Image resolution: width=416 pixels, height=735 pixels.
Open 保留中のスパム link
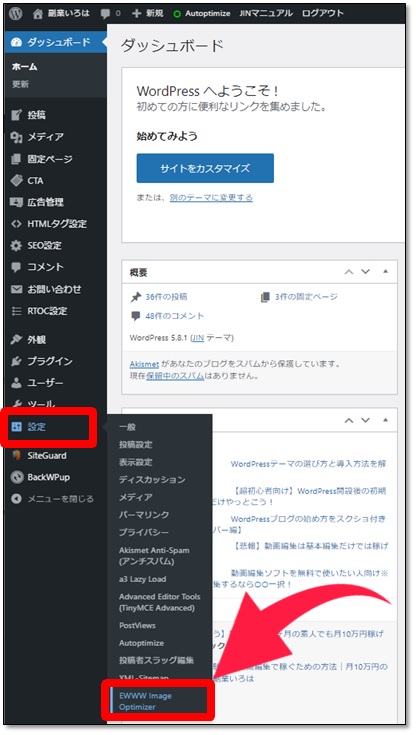pos(175,376)
